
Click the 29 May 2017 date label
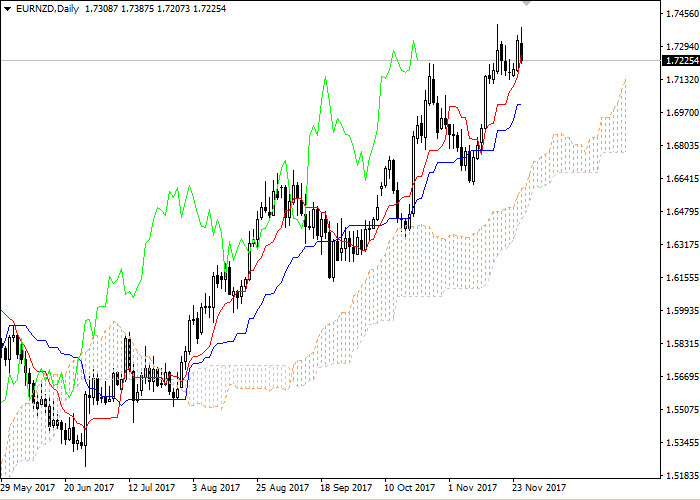coord(28,487)
